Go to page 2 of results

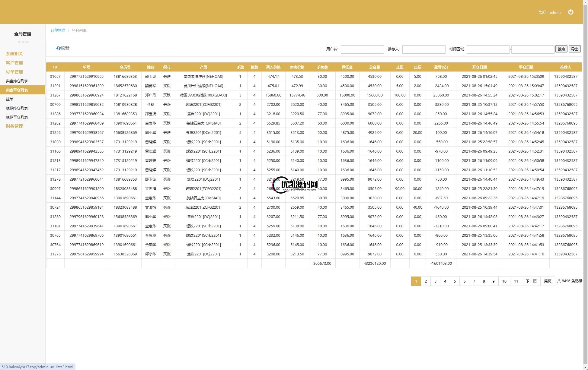click(x=426, y=281)
